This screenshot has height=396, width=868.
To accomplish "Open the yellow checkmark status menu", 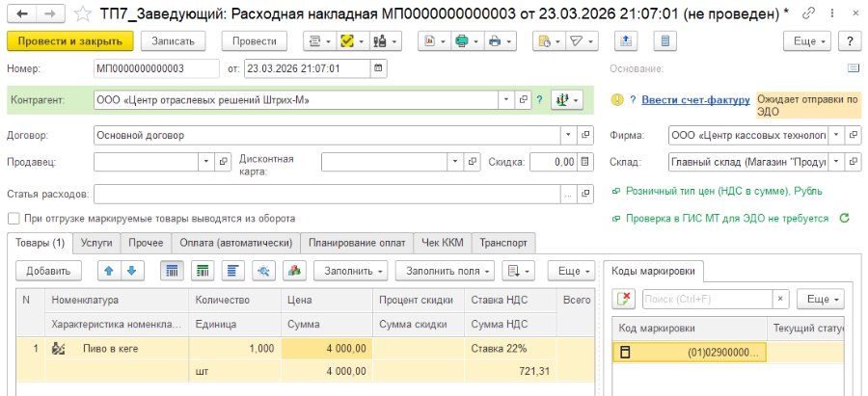I will click(x=351, y=40).
